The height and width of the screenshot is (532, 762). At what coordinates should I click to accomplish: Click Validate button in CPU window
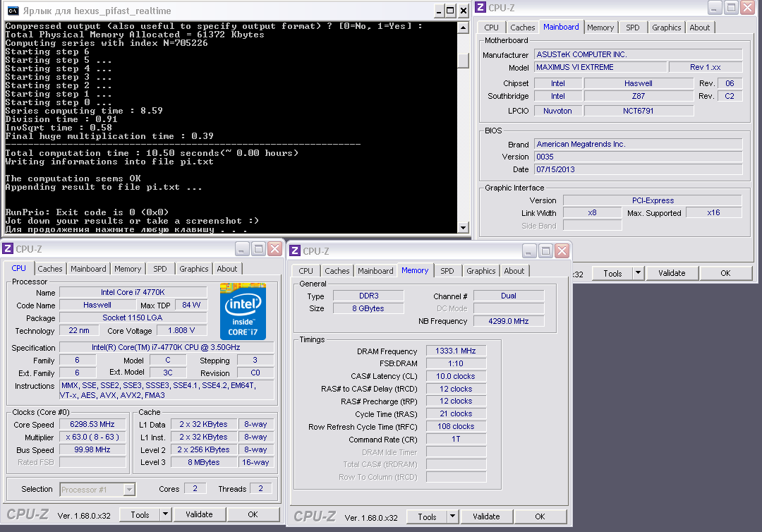[x=199, y=514]
